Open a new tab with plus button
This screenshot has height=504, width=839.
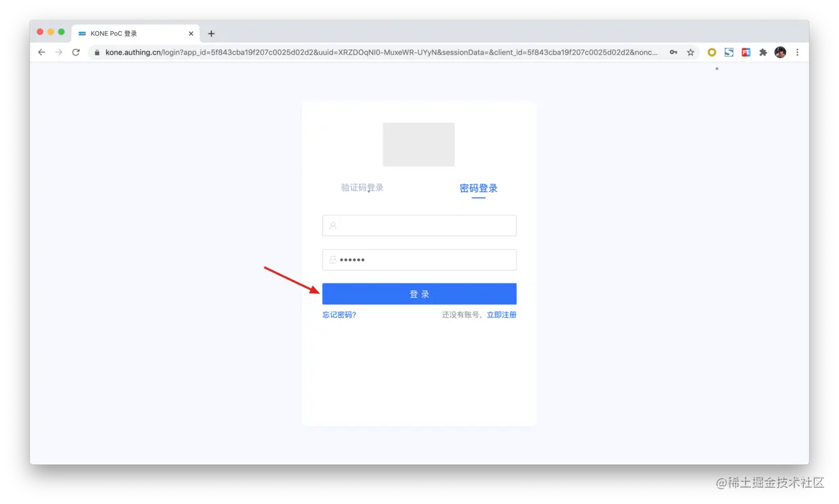211,33
